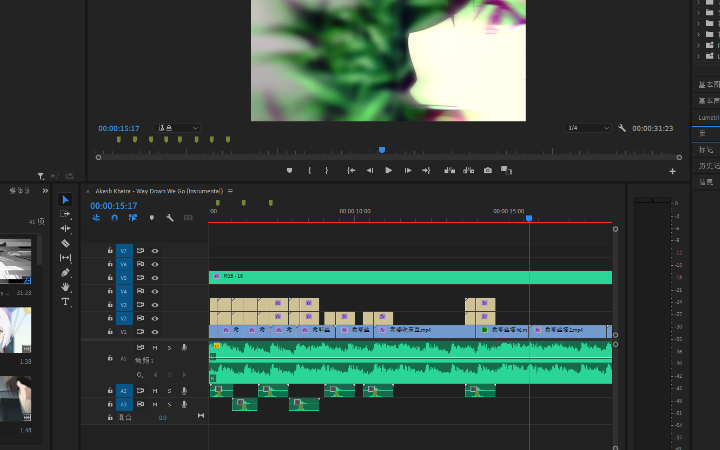Add a marker in the timeline
Viewport: 720px width, 450px height.
coord(152,218)
